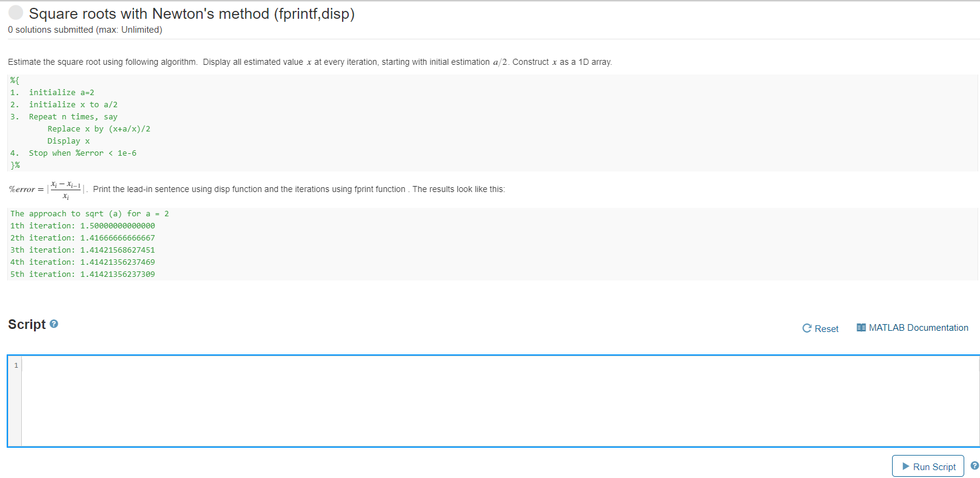Open the help icon beside Run Script
The height and width of the screenshot is (478, 980).
pyautogui.click(x=975, y=465)
